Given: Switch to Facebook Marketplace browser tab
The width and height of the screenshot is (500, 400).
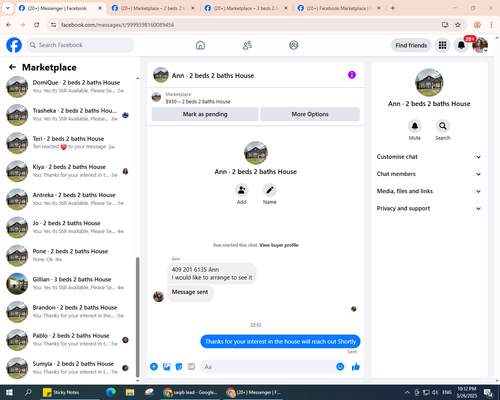Looking at the screenshot, I should (339, 8).
